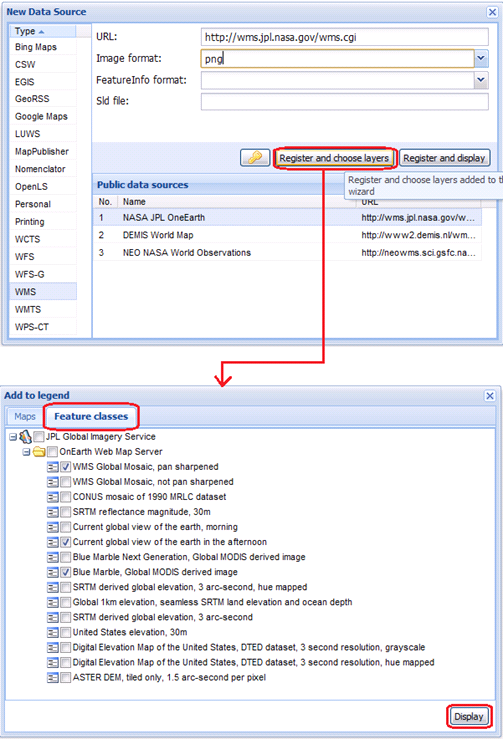Viewport: 503px width, 739px height.
Task: Switch to the Maps tab
Action: [25, 417]
